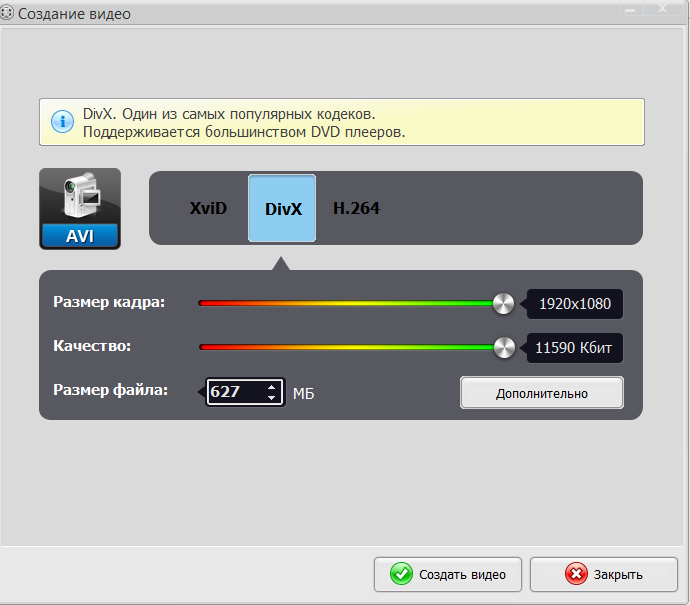Screen dimensions: 690x605
Task: Click the AVI camcorder format icon
Action: tap(80, 208)
